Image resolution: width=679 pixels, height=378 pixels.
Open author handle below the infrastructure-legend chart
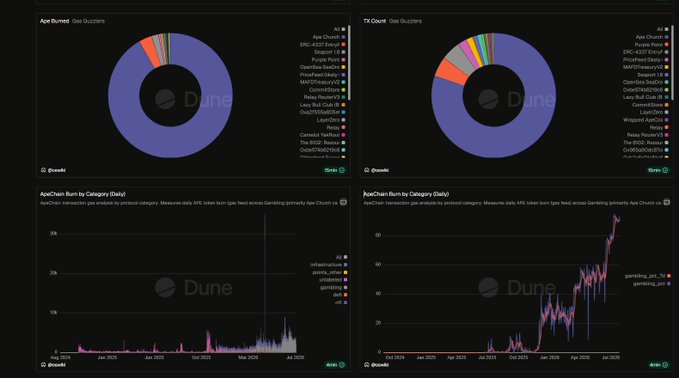click(x=57, y=365)
